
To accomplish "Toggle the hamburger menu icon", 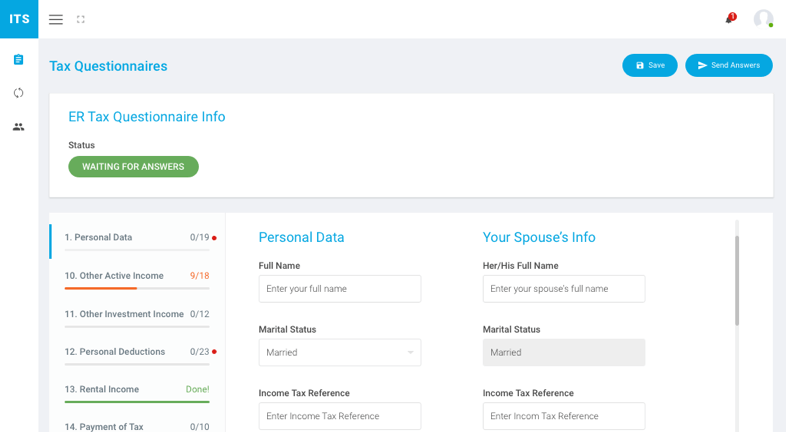I will point(56,19).
